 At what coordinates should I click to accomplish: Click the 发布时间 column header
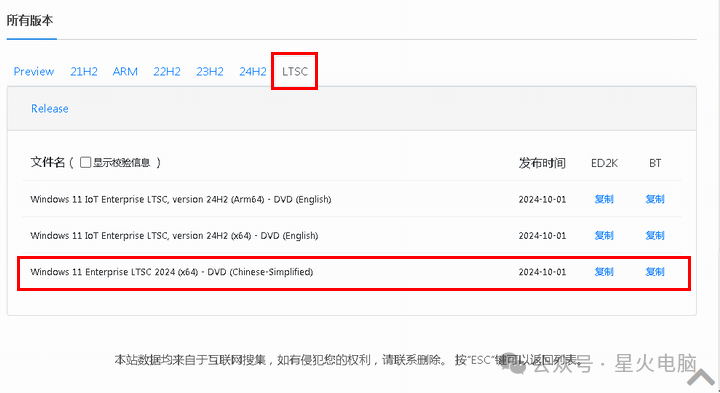tap(542, 163)
